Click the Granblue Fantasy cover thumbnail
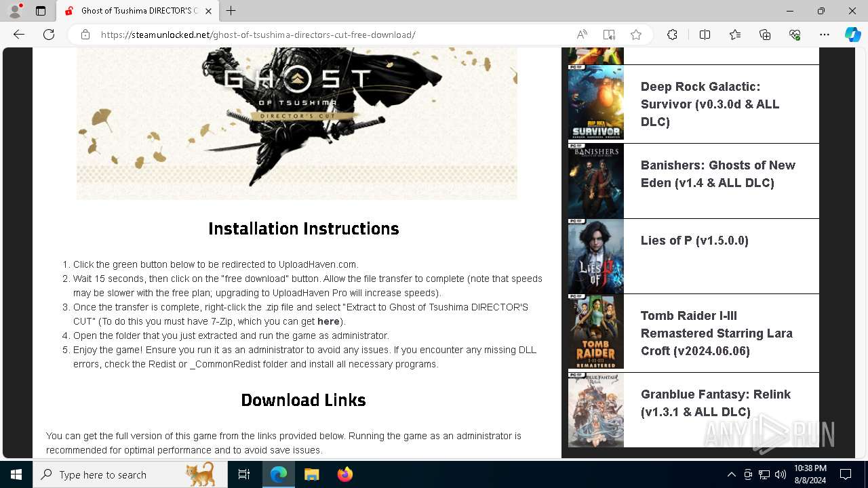This screenshot has height=488, width=868. 595,410
